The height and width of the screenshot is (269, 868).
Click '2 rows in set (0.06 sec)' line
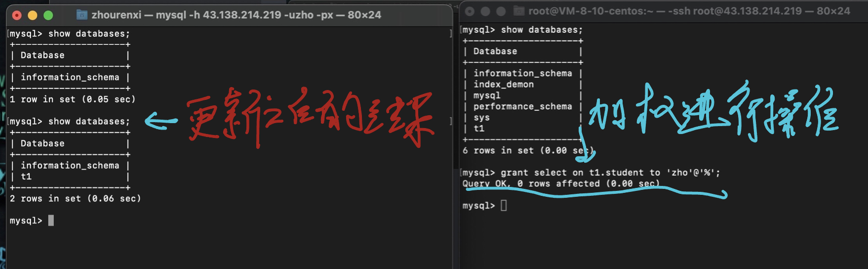tap(76, 199)
